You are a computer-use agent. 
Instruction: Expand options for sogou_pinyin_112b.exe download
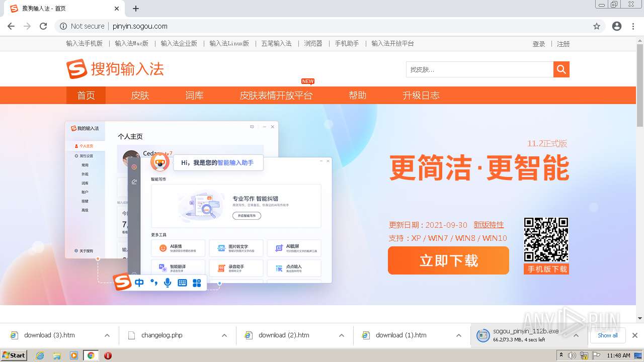click(576, 335)
